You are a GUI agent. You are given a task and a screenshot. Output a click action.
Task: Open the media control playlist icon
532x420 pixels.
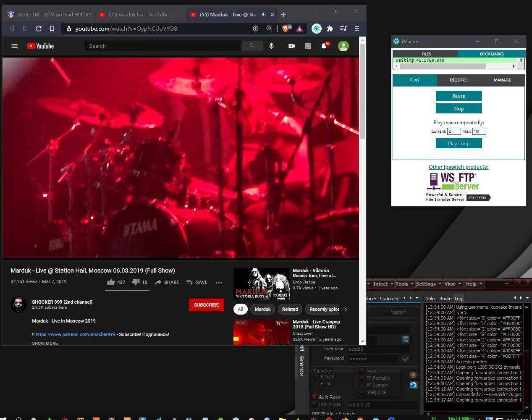(x=343, y=29)
